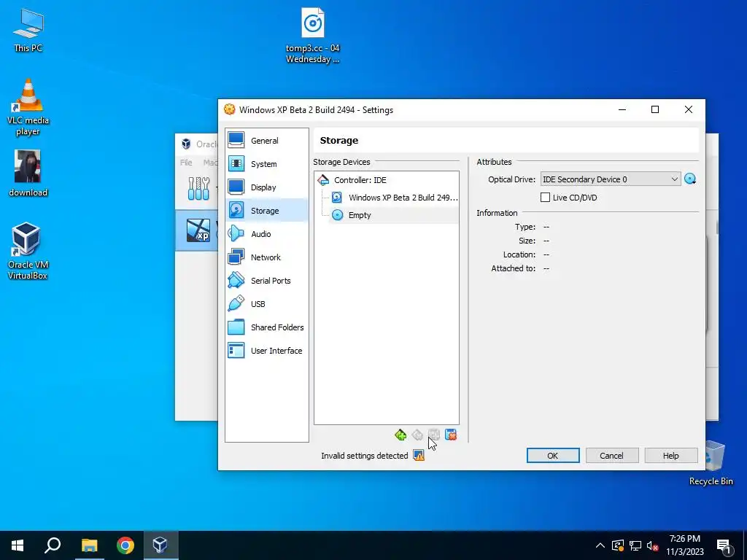The height and width of the screenshot is (560, 747).
Task: Open This PC desktop icon
Action: (x=28, y=31)
